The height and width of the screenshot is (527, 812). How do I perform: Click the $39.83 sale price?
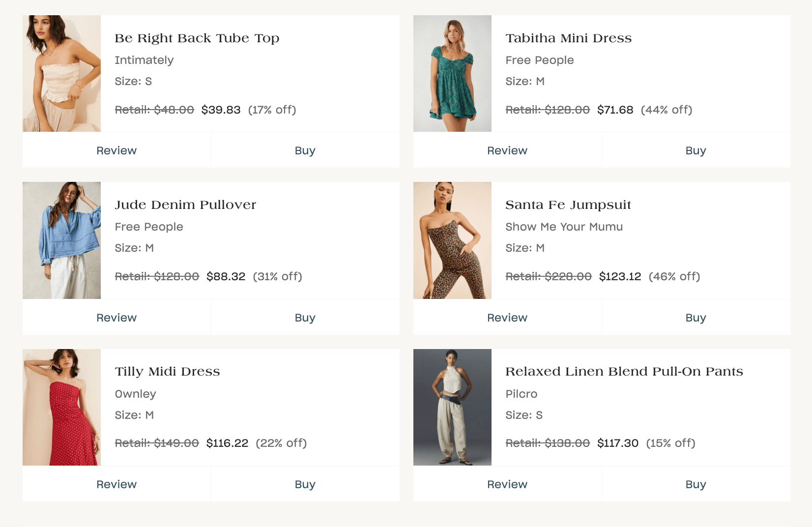coord(221,110)
